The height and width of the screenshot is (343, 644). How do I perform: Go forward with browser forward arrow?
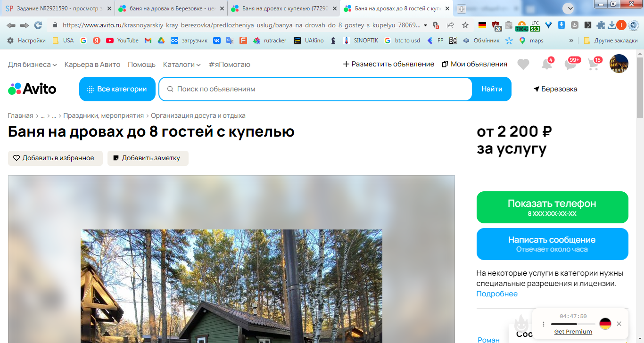pos(25,25)
